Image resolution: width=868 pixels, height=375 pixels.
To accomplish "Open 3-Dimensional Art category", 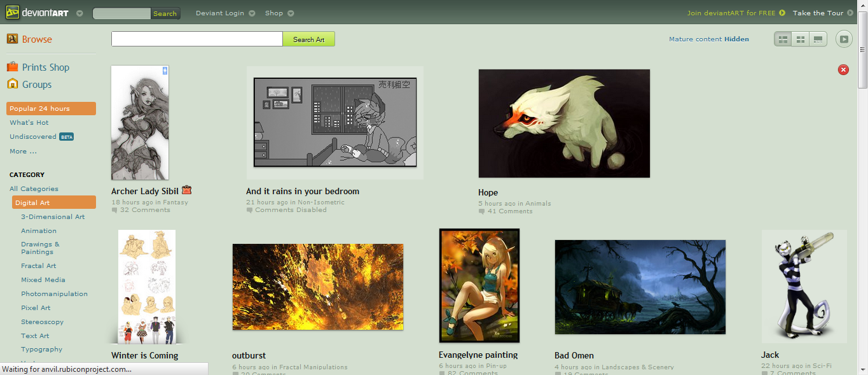I will (x=53, y=217).
